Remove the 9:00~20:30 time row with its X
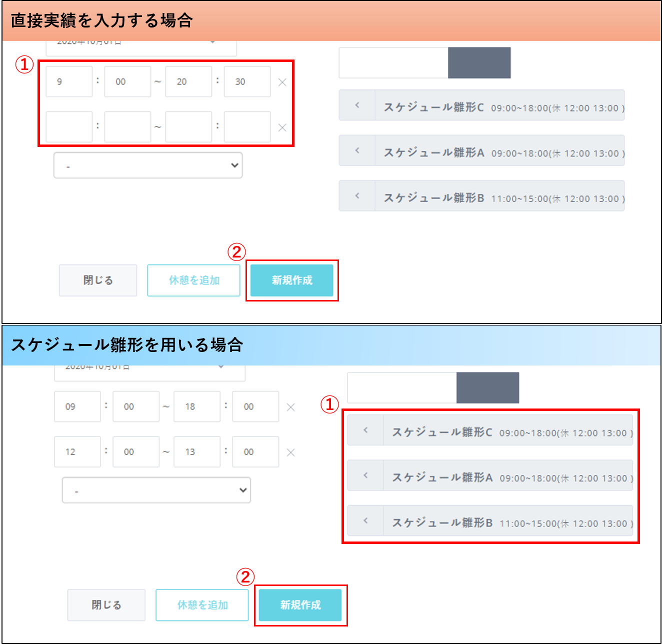The image size is (662, 644). point(282,82)
